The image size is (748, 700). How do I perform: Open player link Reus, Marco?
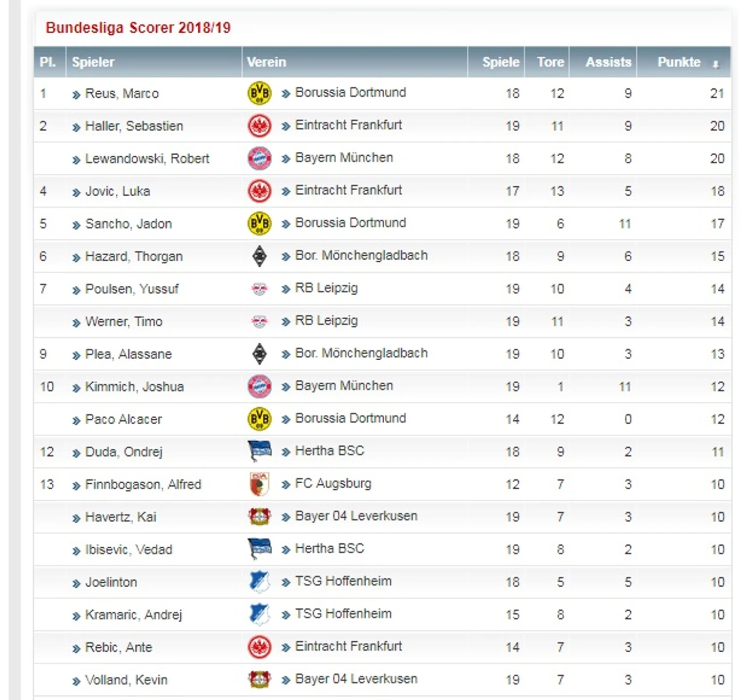click(x=122, y=94)
